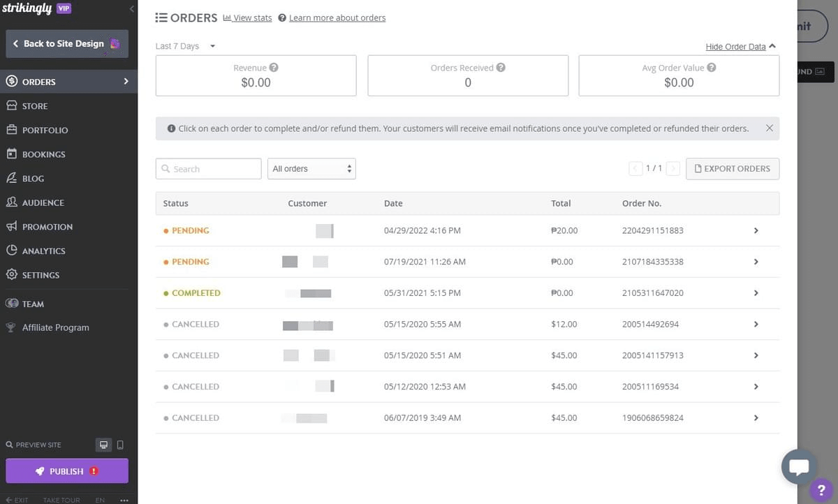Select Team from the sidebar menu
Image resolution: width=838 pixels, height=504 pixels.
point(33,304)
